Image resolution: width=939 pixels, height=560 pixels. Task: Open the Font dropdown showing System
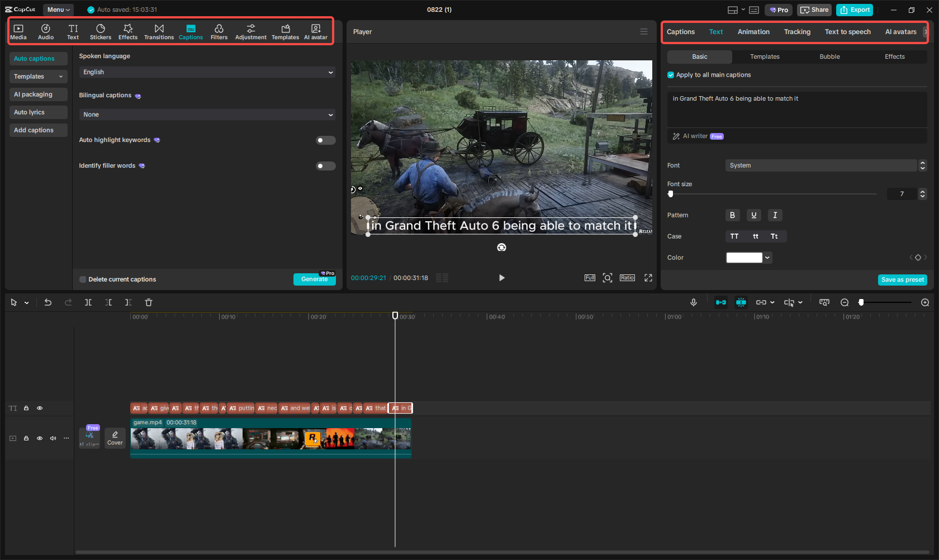coord(822,165)
